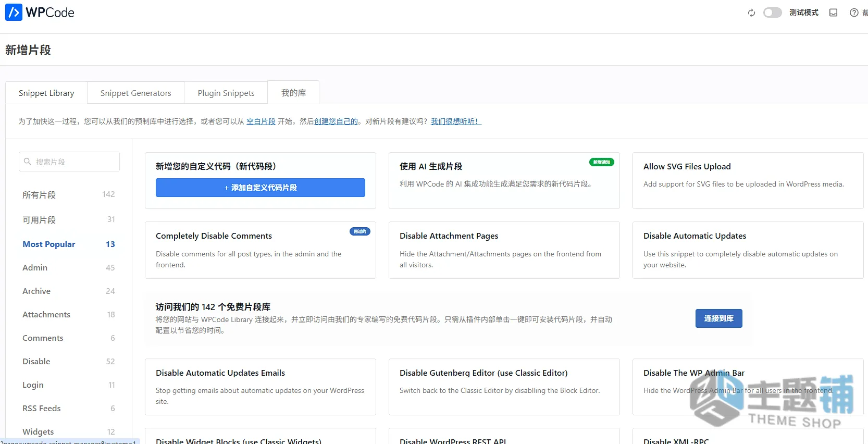Screen dimensions: 868x444
Task: Click the 142 count beside 所有片段
Action: click(x=108, y=194)
